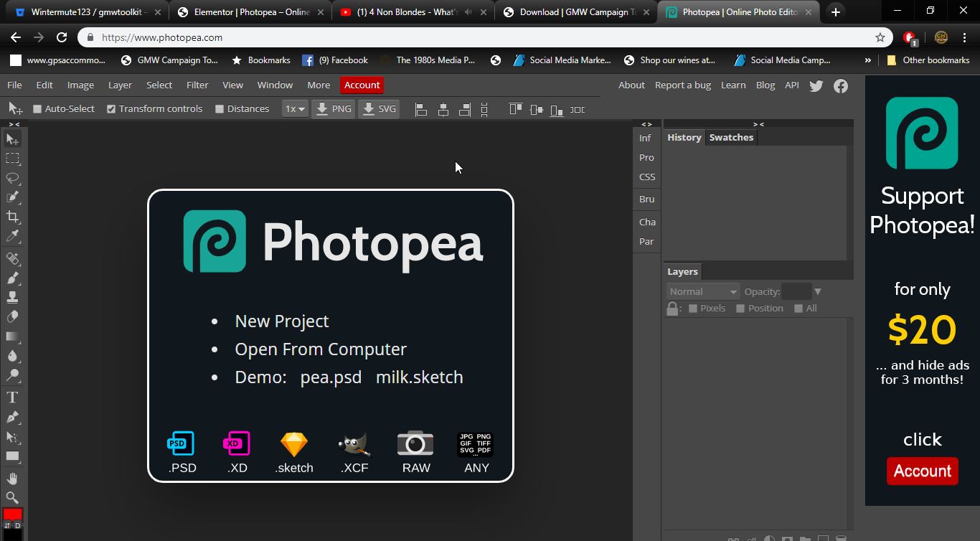980x541 pixels.
Task: Open the Normal blend mode dropdown
Action: click(x=702, y=291)
